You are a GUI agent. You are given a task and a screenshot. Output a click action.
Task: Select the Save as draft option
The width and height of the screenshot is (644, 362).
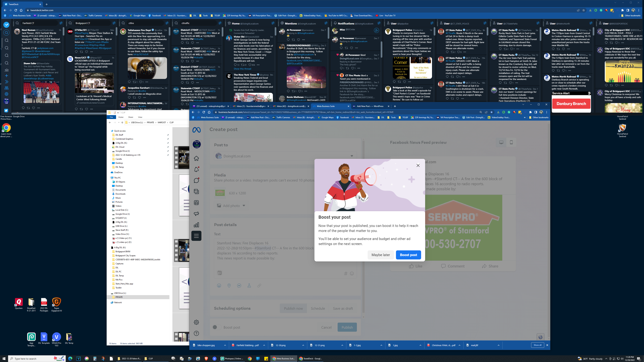tap(343, 309)
